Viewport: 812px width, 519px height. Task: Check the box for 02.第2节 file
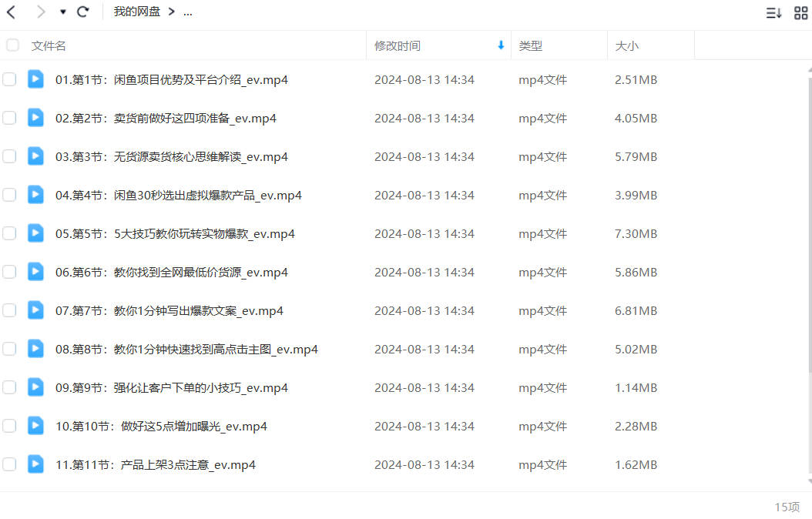click(x=9, y=118)
